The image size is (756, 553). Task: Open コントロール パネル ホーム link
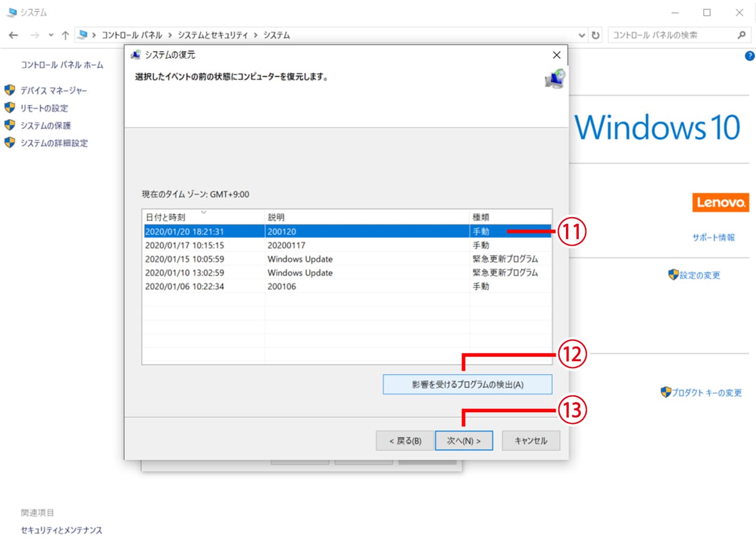click(x=62, y=65)
